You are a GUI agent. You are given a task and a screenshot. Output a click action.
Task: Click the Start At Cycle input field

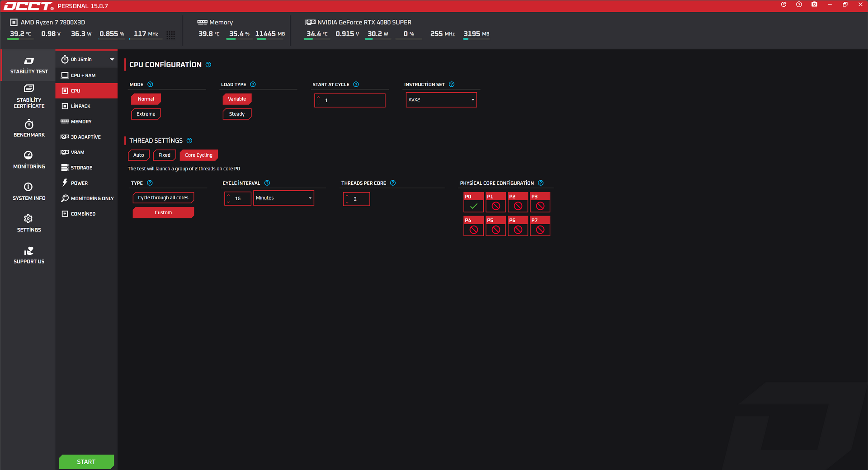pos(350,100)
